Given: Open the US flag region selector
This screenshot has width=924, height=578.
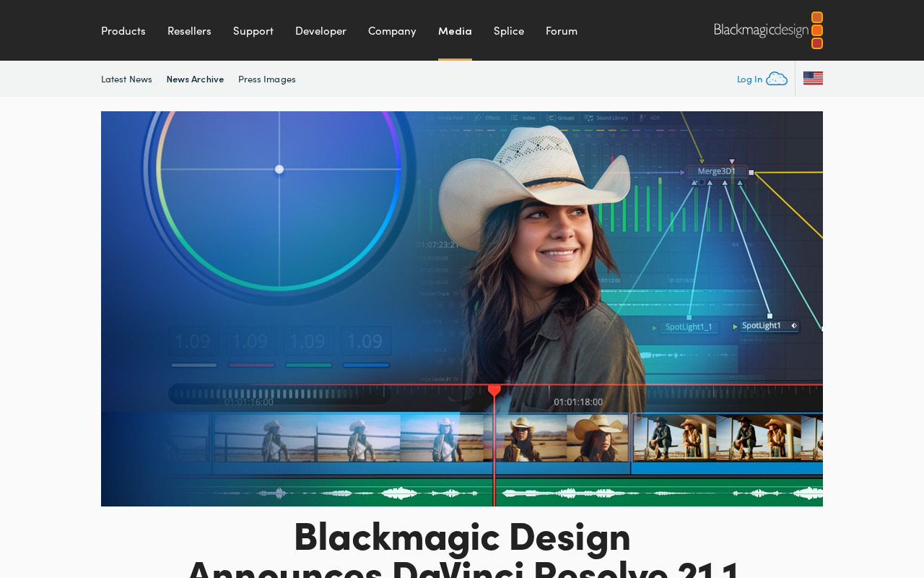Looking at the screenshot, I should point(813,78).
